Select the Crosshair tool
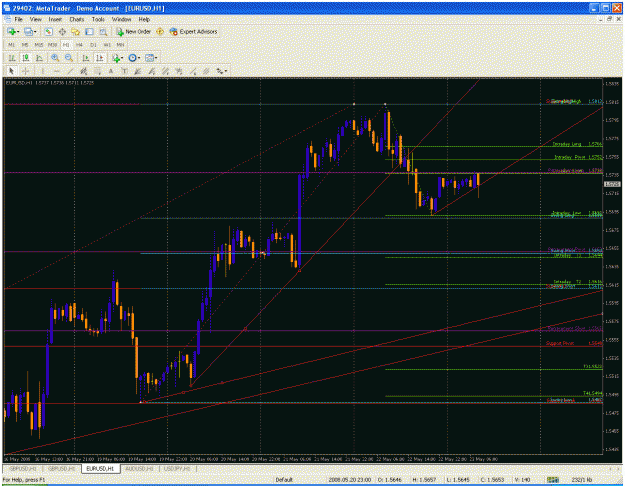 [x=26, y=71]
